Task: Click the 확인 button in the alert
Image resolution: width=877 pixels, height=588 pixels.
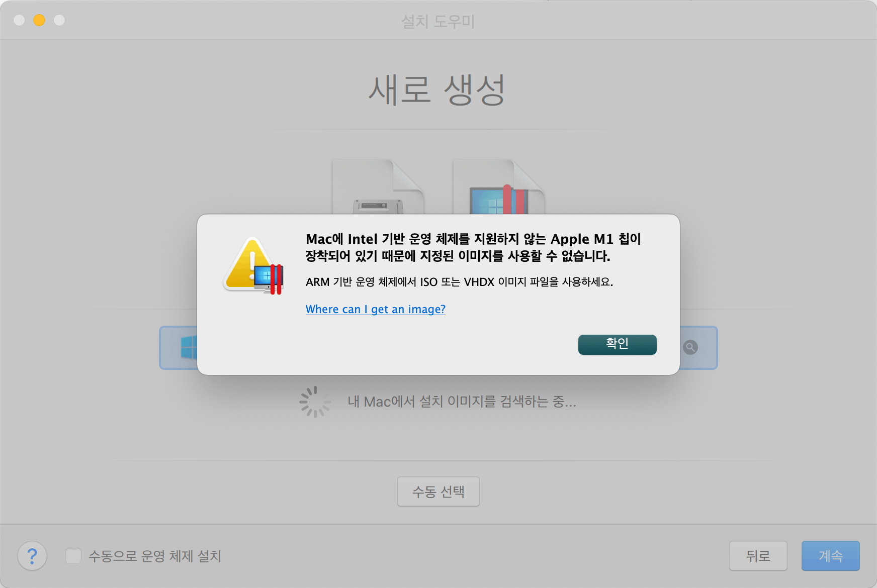Action: coord(617,344)
